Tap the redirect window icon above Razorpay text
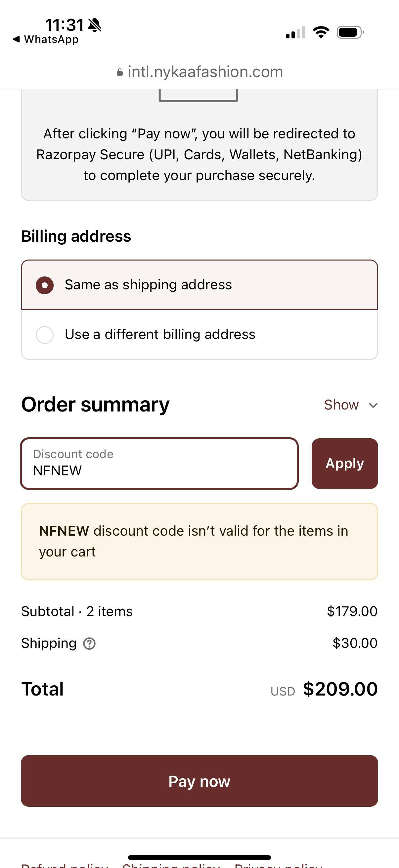Image resolution: width=399 pixels, height=868 pixels. (198, 95)
